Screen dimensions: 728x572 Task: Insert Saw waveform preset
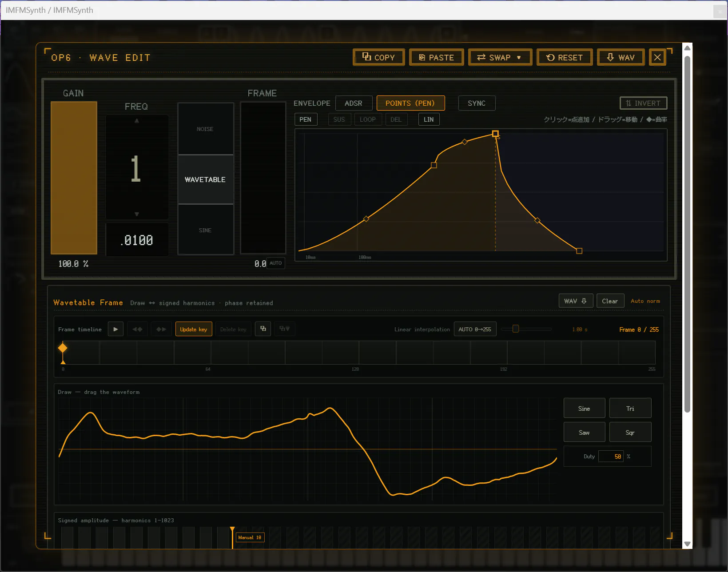[584, 432]
